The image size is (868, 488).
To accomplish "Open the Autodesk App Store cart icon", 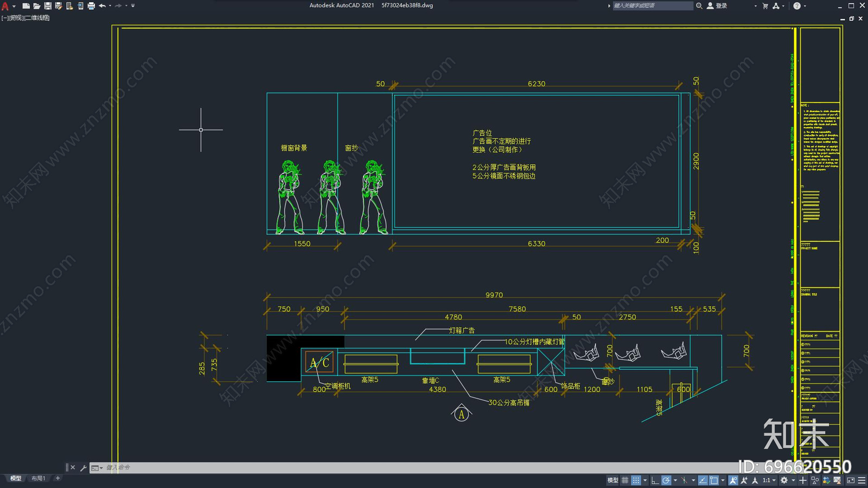I will click(765, 6).
